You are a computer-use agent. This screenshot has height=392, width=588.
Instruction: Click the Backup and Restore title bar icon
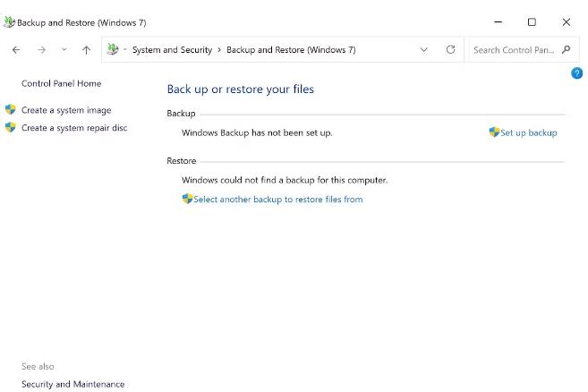[9, 22]
